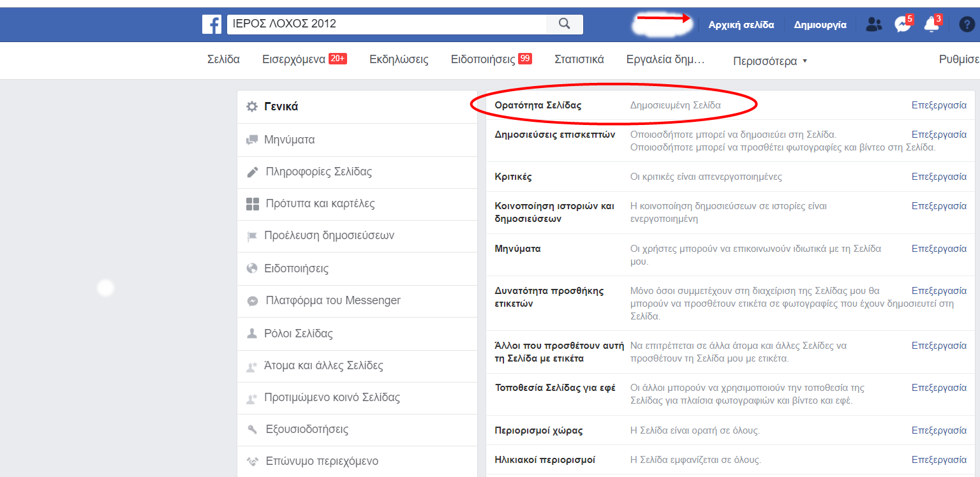The width and height of the screenshot is (980, 477).
Task: Click the Περιορισμοί χώρας label
Action: click(x=538, y=430)
